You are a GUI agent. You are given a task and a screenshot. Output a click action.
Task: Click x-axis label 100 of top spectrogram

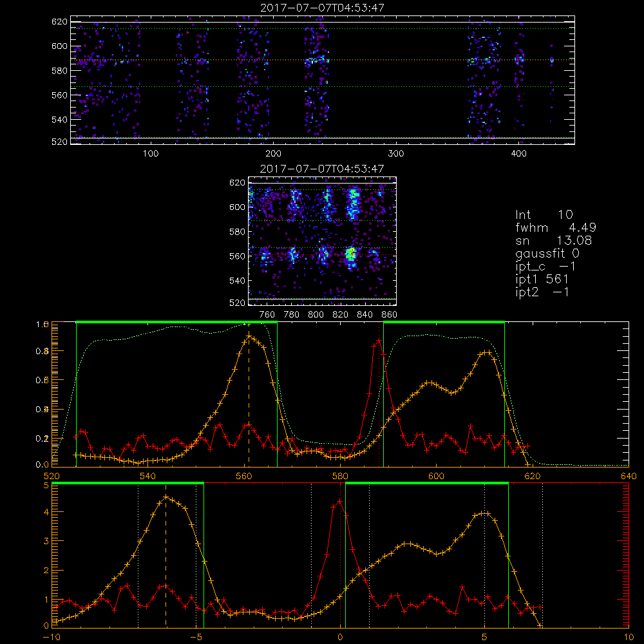150,154
